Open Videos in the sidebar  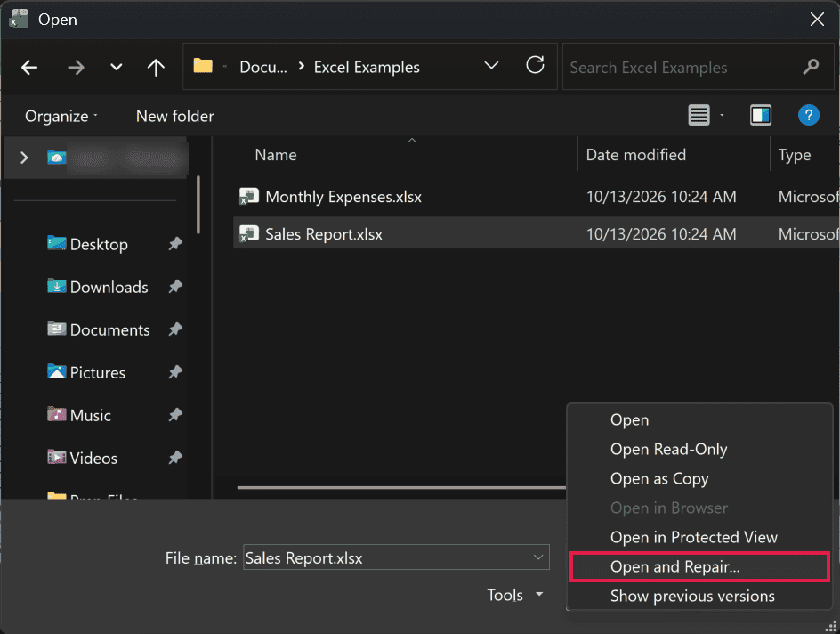coord(93,459)
